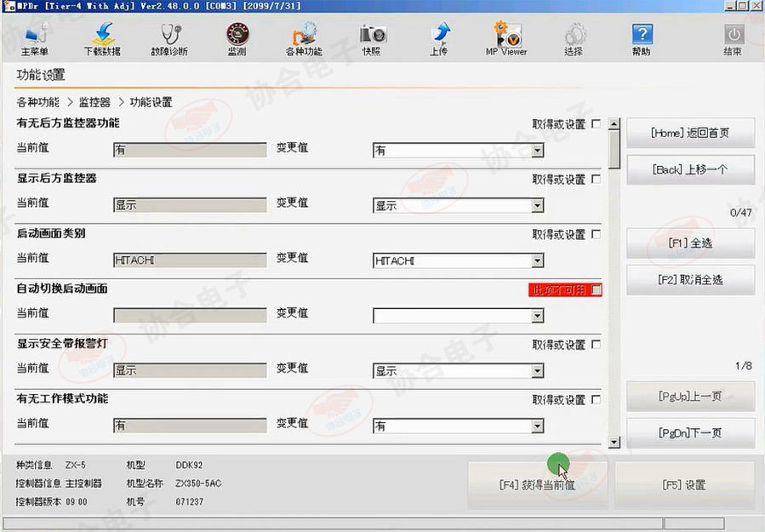
Task: Click the [F1] 全选 button
Action: pyautogui.click(x=690, y=243)
